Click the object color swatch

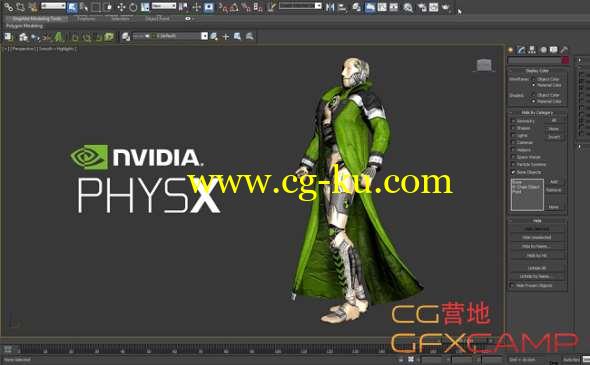click(565, 61)
